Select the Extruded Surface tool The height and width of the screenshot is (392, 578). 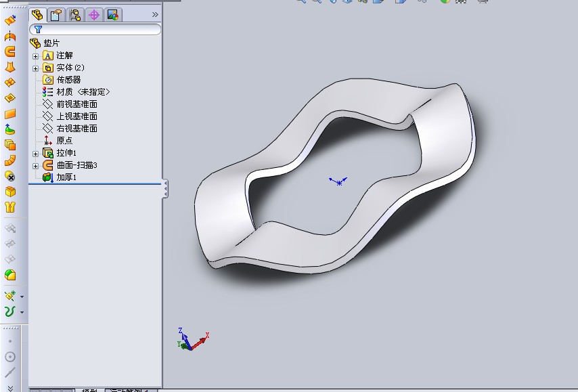[x=10, y=20]
